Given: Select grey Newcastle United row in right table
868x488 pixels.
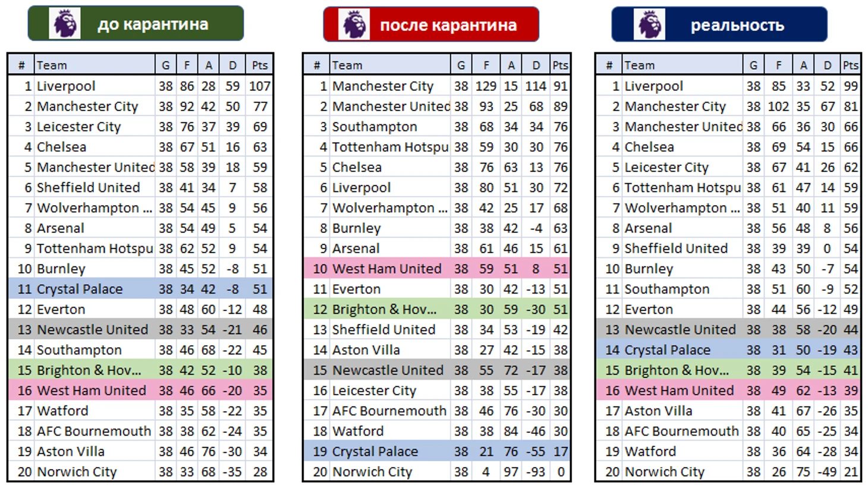Looking at the screenshot, I should pos(728,329).
